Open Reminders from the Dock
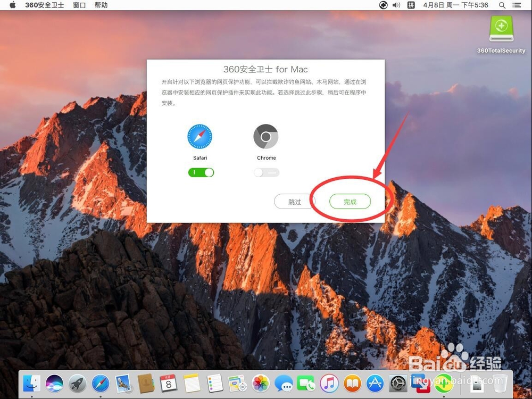Screen dimensions: 532x399 (214, 384)
